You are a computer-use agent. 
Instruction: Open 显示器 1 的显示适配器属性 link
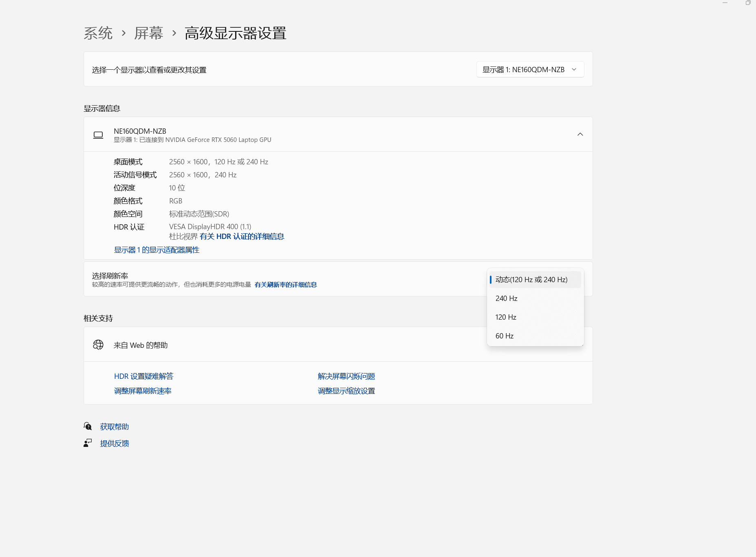(x=156, y=250)
